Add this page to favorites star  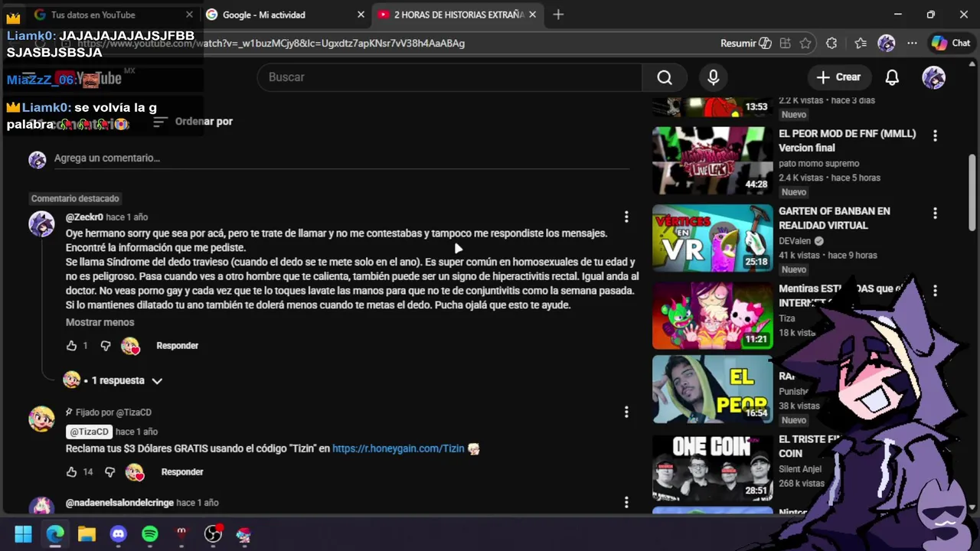pyautogui.click(x=805, y=44)
